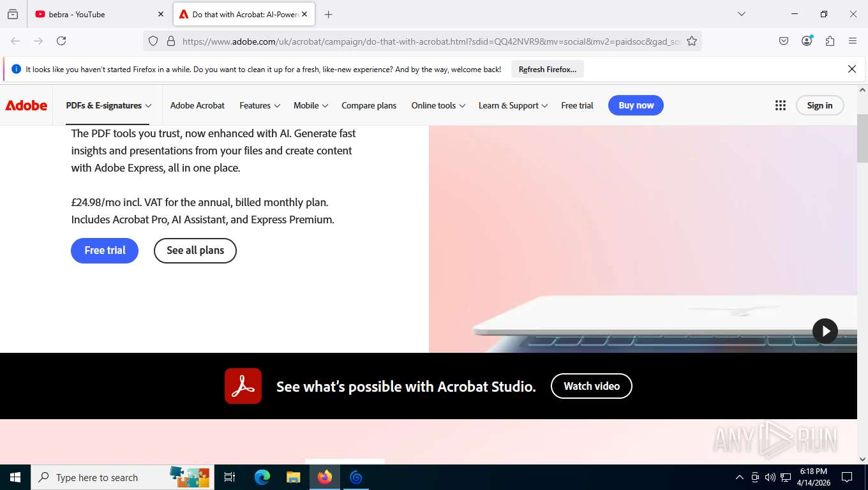Save to Pocket icon in toolbar
The width and height of the screenshot is (868, 490).
(784, 41)
